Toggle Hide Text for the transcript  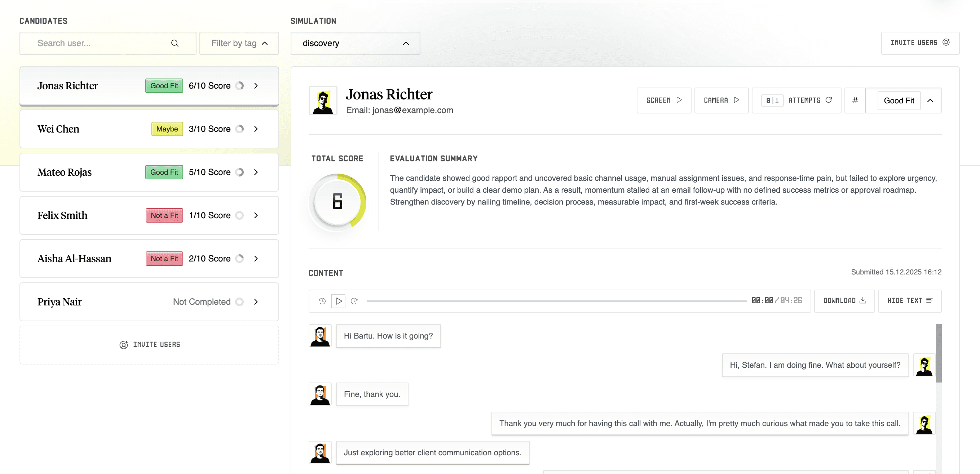pyautogui.click(x=909, y=301)
